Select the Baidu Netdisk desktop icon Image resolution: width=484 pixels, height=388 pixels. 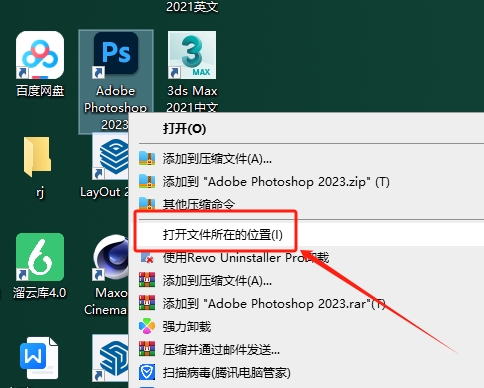tap(40, 55)
